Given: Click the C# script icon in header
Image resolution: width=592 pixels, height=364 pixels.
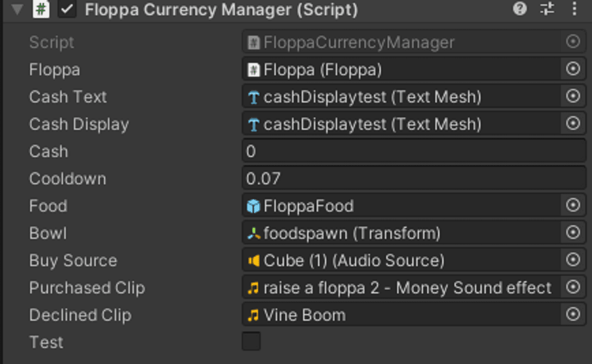Looking at the screenshot, I should tap(41, 9).
